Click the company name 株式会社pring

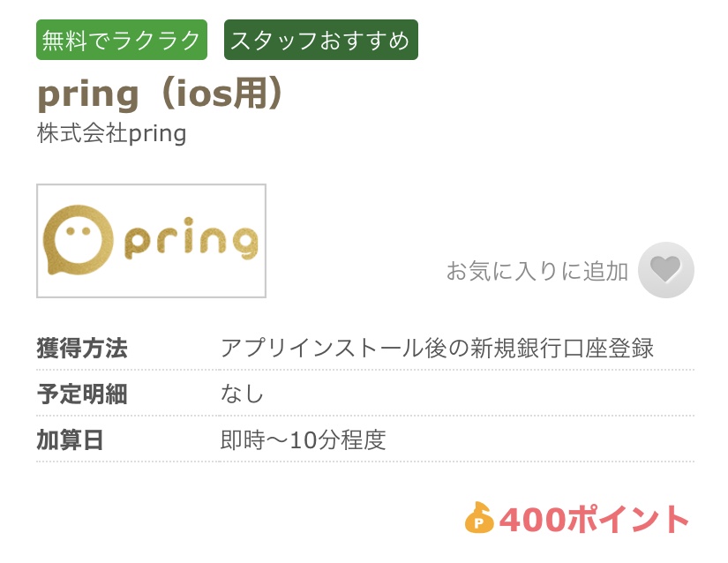point(112,133)
